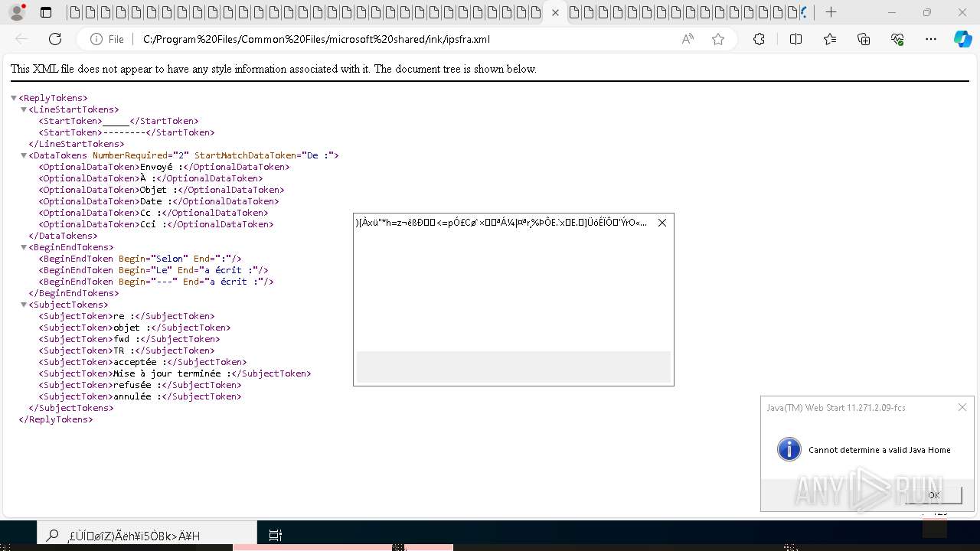Image resolution: width=980 pixels, height=551 pixels.
Task: Click the Windows taskbar search box
Action: [147, 536]
